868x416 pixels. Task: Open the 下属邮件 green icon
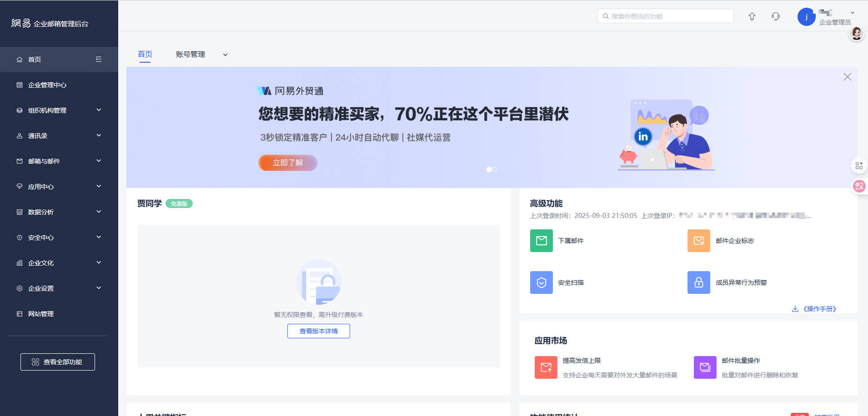[x=542, y=241]
